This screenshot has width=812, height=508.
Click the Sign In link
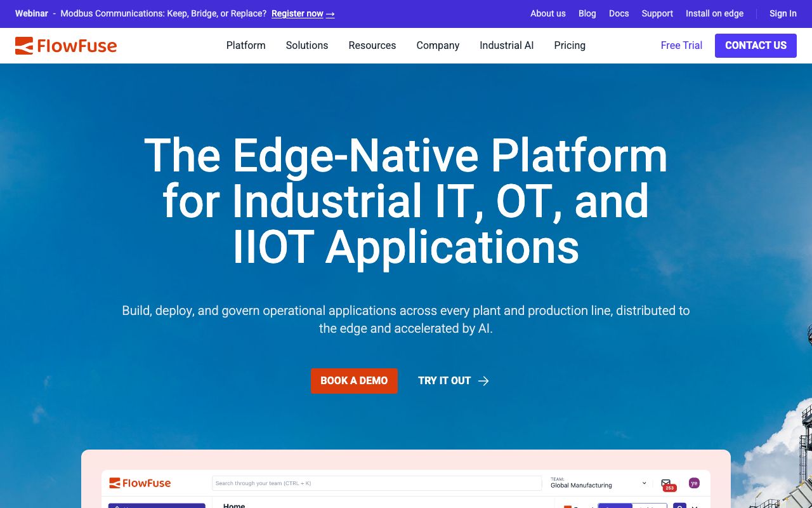tap(783, 13)
